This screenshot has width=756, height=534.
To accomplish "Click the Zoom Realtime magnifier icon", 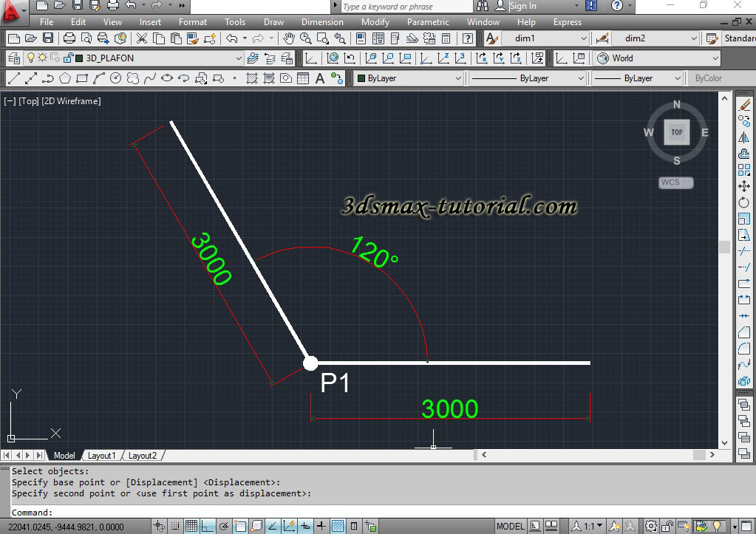I will pos(305,38).
